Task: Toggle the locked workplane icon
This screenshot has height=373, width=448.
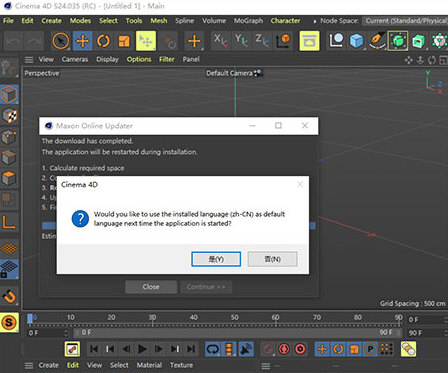Action: (9, 269)
